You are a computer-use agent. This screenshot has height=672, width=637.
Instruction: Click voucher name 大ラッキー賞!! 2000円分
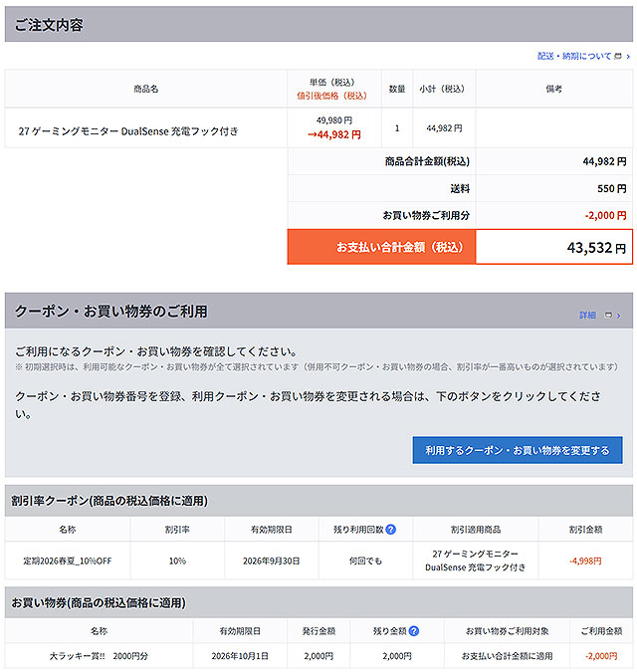pos(99,656)
